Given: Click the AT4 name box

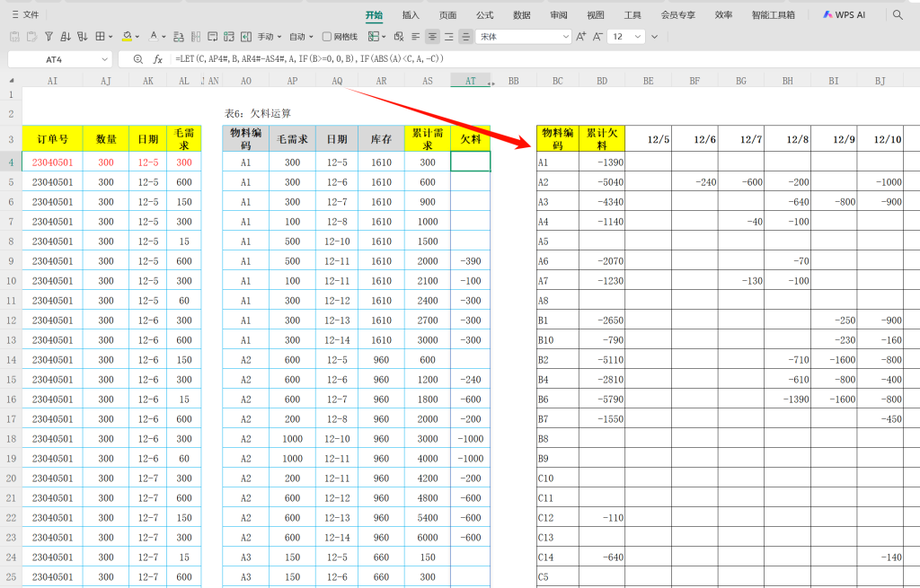Looking at the screenshot, I should pos(53,59).
